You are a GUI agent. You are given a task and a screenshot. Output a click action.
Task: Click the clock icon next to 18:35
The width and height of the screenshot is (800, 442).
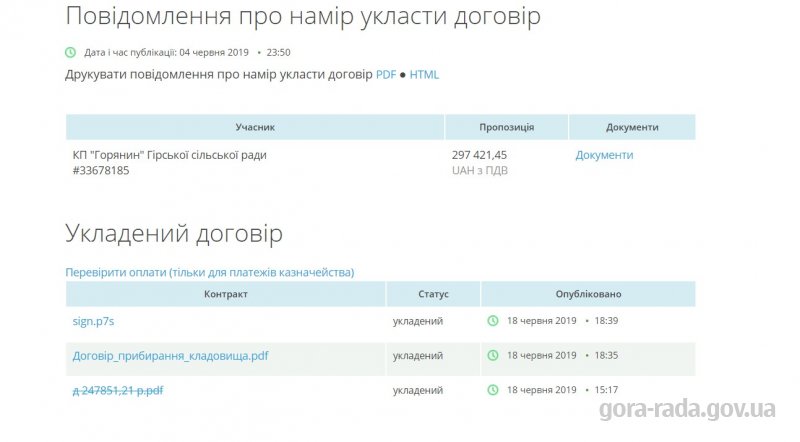493,355
